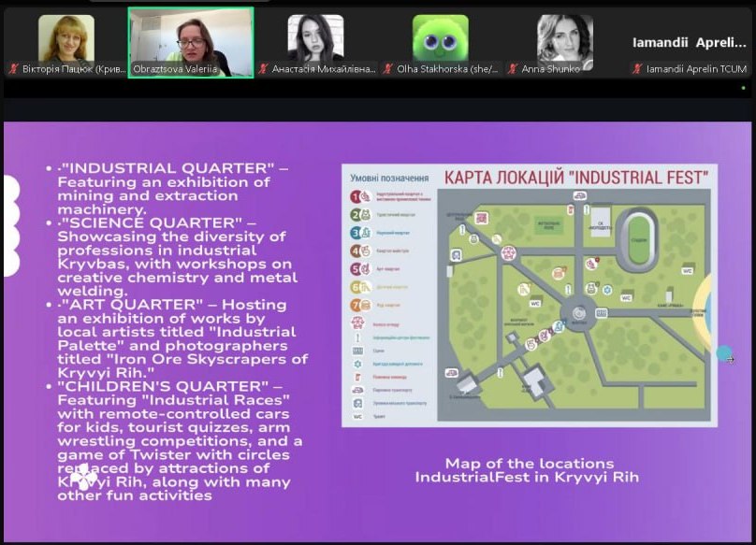Click the muted mic icon beside Olha Stakhorska
The image size is (756, 545).
pos(388,69)
